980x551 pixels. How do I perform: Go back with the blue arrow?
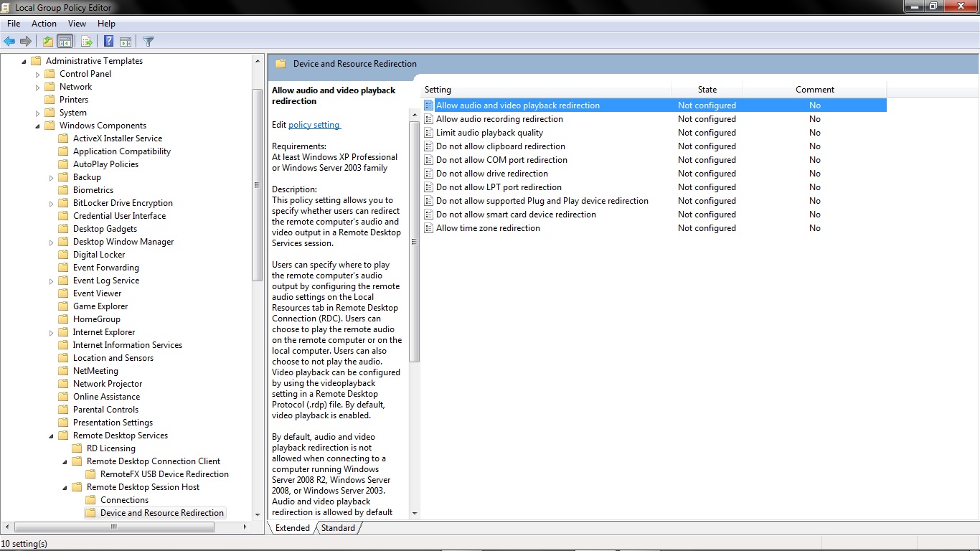coord(9,42)
